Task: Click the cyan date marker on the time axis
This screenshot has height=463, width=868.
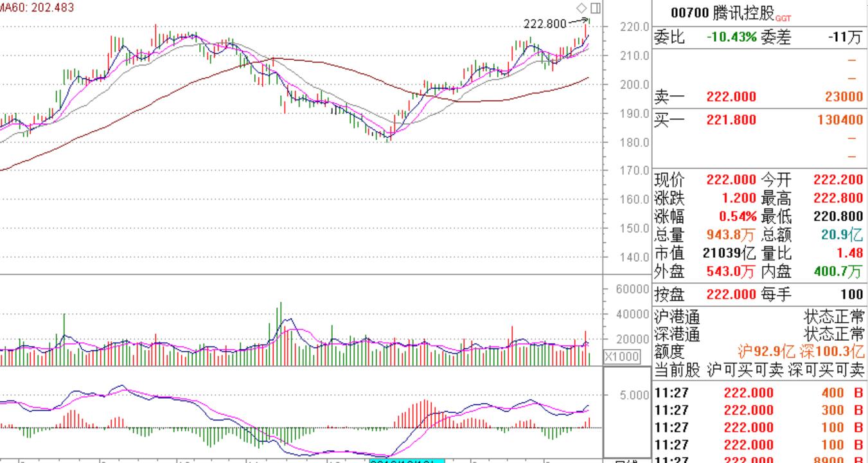Action: tap(406, 460)
